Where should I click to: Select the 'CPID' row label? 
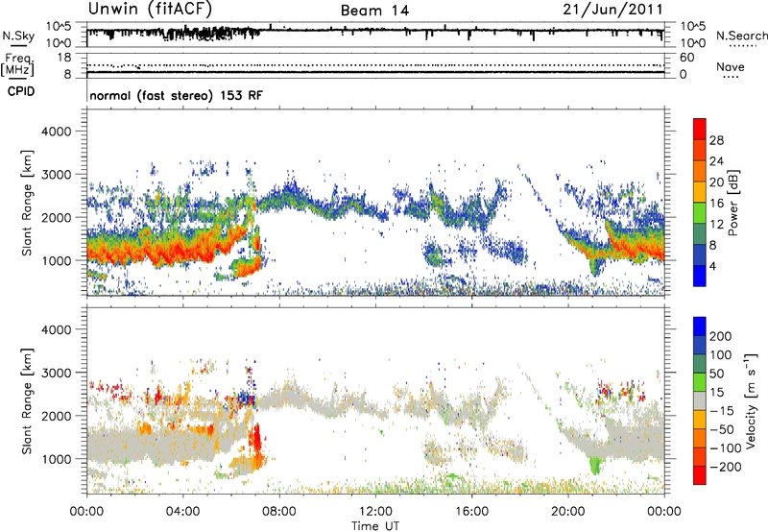pyautogui.click(x=21, y=91)
